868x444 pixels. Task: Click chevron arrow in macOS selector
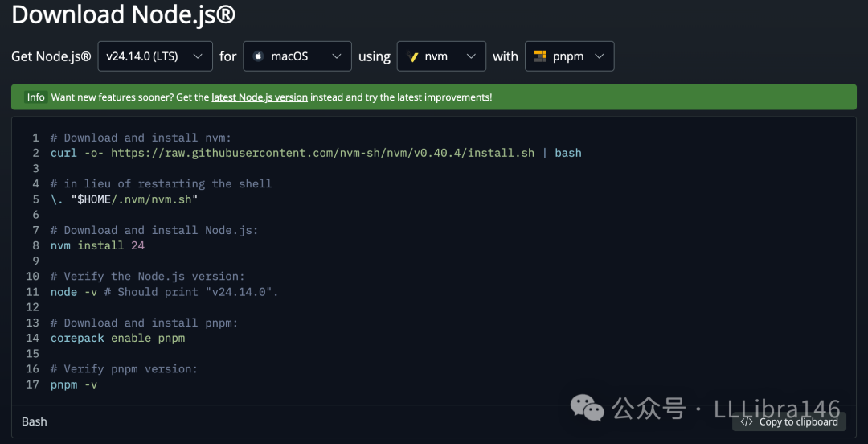pos(336,56)
